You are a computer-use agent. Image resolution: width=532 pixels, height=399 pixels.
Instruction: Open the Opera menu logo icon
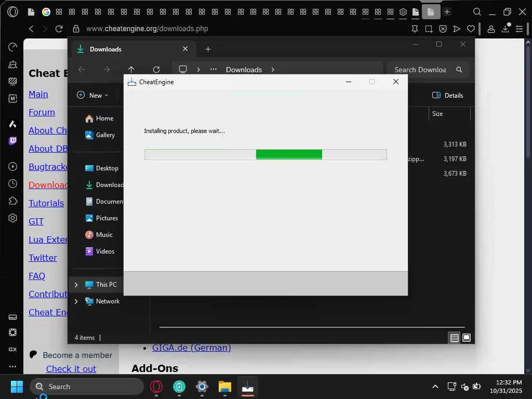12,12
